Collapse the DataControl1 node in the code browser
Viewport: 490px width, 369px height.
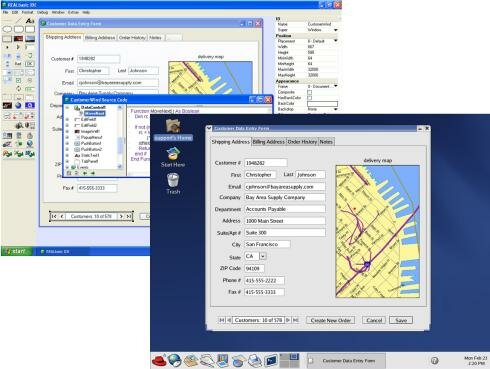tap(67, 108)
